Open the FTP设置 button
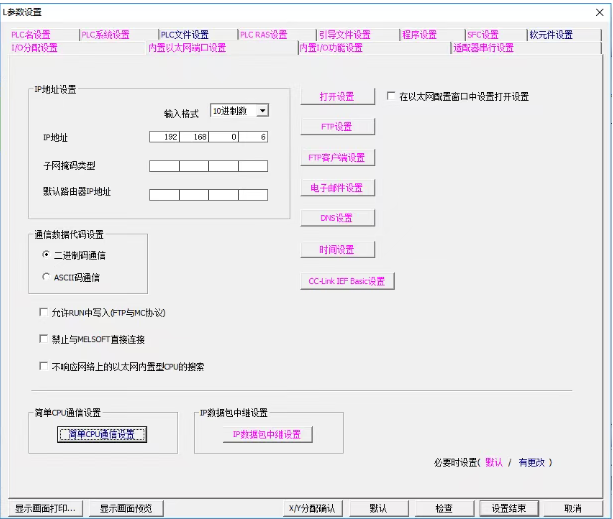 tap(337, 127)
